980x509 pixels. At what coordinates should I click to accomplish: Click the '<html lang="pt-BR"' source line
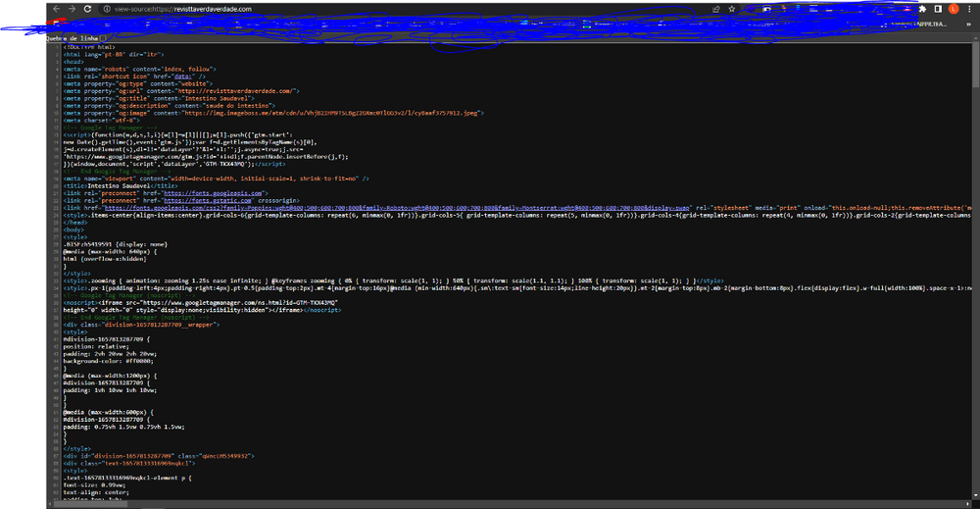114,54
